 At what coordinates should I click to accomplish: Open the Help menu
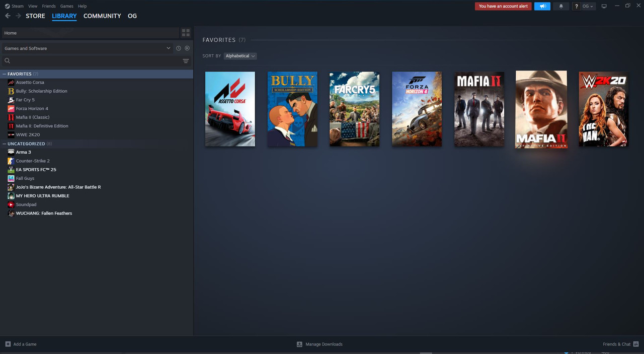[x=83, y=6]
